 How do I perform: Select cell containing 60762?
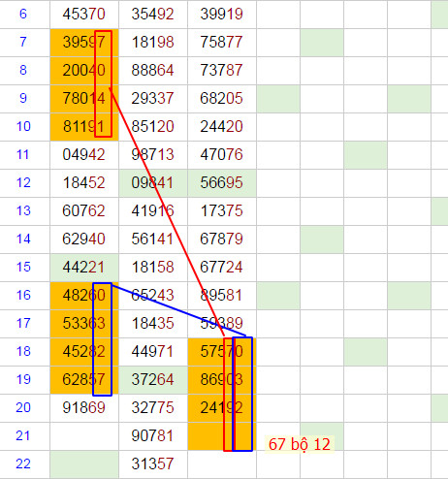84,211
